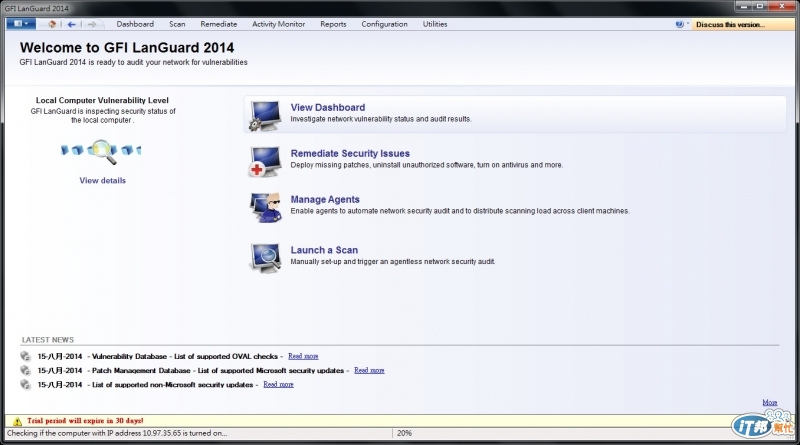The width and height of the screenshot is (800, 445).
Task: Maximize the GFI LanGuard window
Action: (760, 6)
